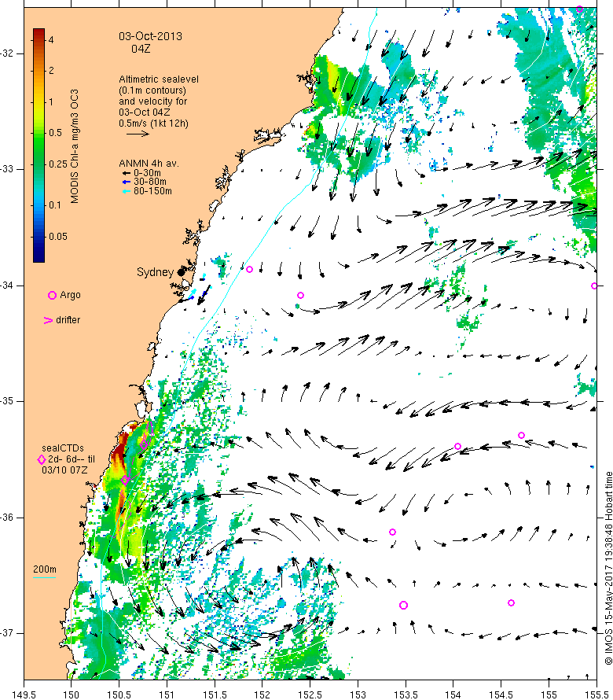
Task: Click the Argo circle near 154.6, -36.75
Action: (x=512, y=602)
